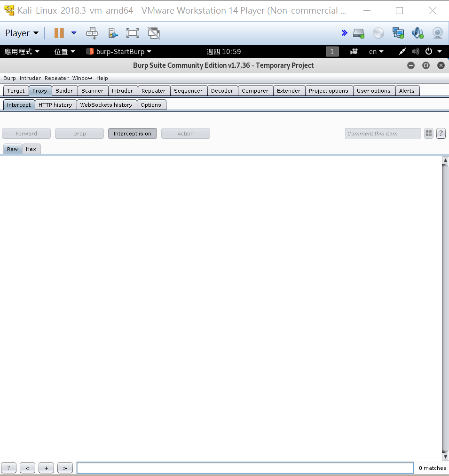Switch to the Spider tab

pyautogui.click(x=64, y=91)
